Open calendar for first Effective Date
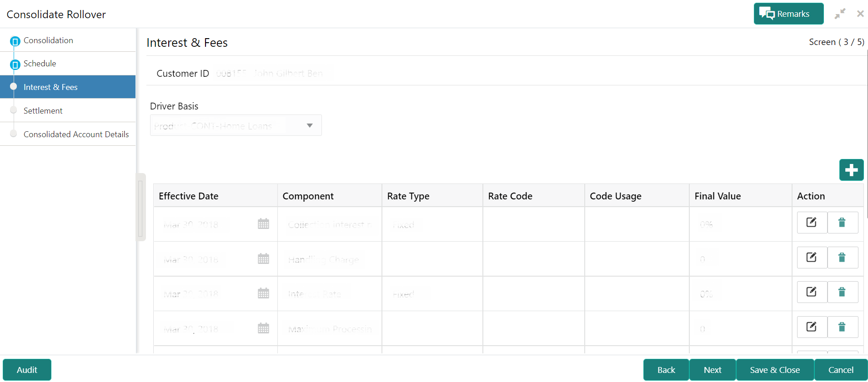868x382 pixels. 263,224
